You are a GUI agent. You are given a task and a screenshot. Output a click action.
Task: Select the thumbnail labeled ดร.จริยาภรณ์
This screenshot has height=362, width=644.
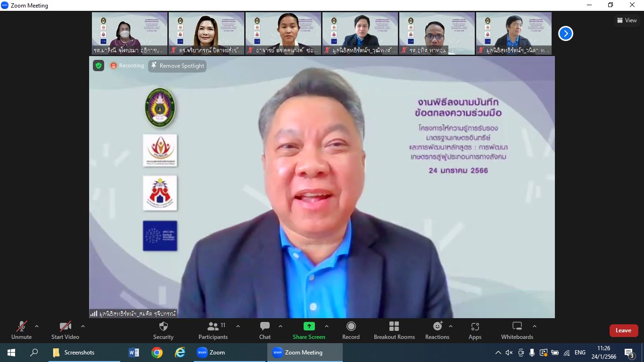point(206,33)
